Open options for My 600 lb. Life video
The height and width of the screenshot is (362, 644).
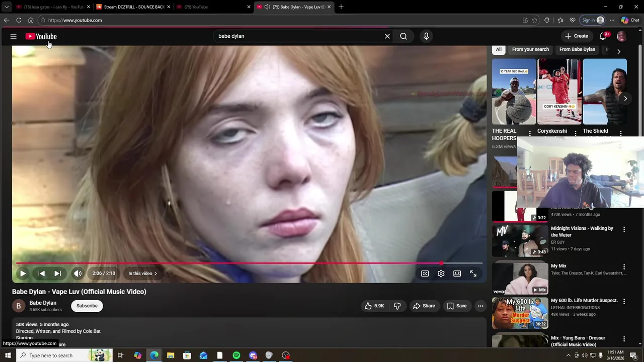pos(624,301)
